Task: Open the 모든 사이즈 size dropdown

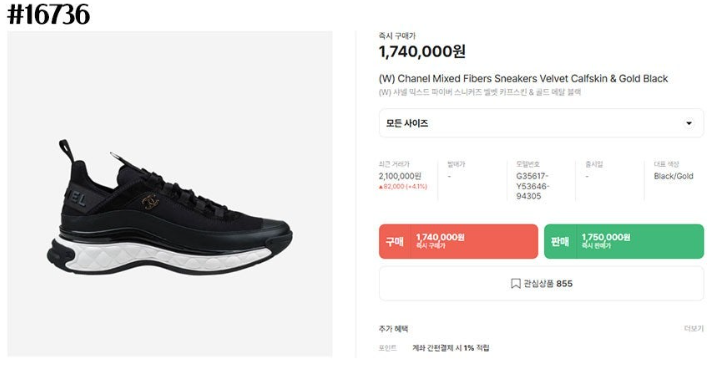Action: (x=541, y=123)
